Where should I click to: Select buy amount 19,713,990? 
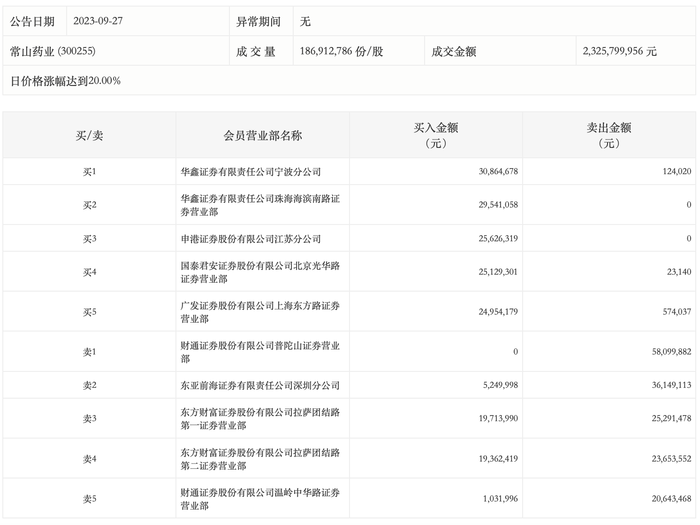[498, 419]
